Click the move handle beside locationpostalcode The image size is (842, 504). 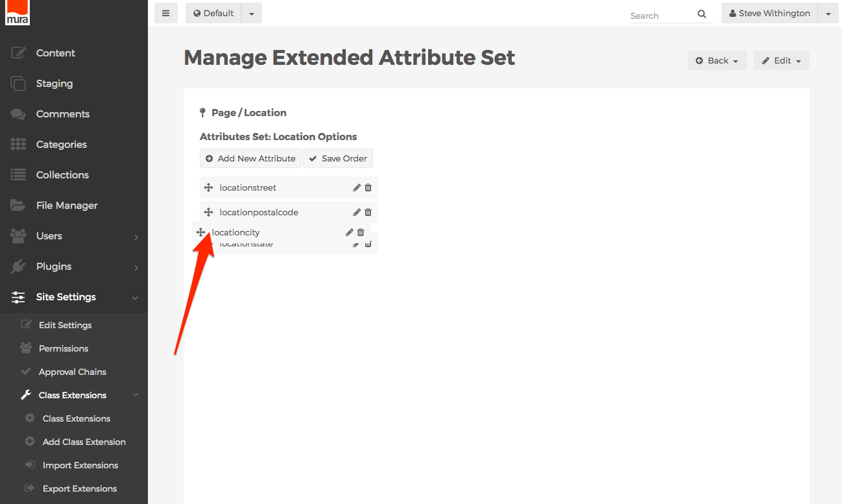(x=208, y=212)
